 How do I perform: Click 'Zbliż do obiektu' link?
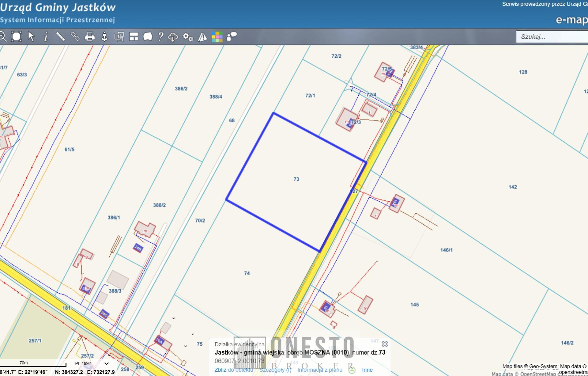pyautogui.click(x=234, y=370)
